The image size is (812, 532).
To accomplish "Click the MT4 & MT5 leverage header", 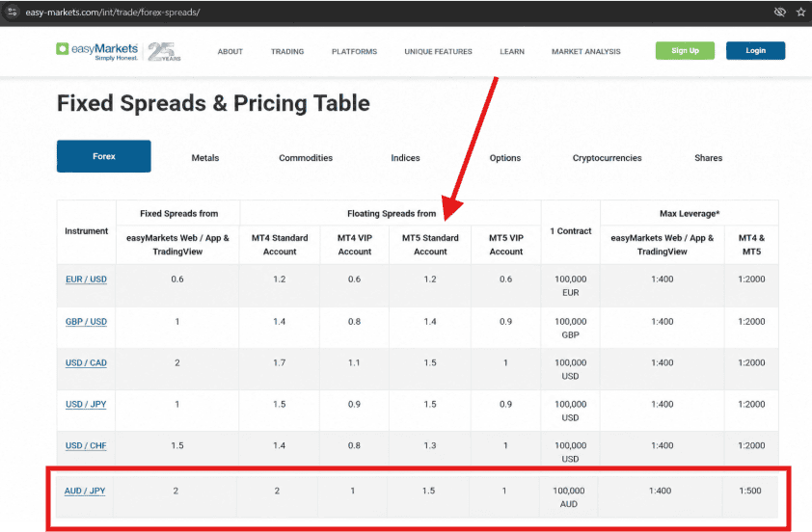I will click(x=751, y=245).
